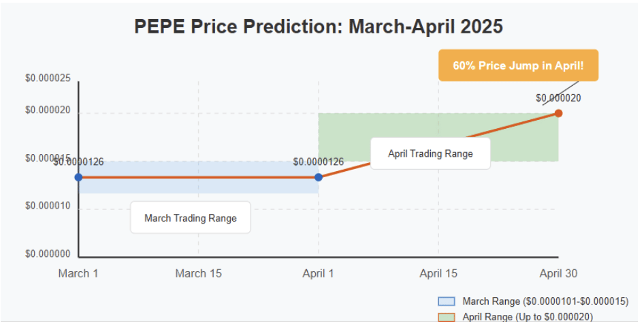Select the March Trading Range label box

coord(191,218)
